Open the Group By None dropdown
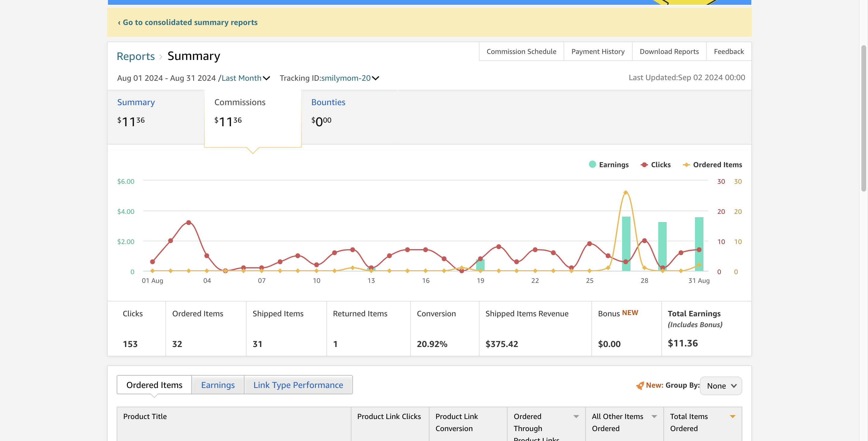Viewport: 868px width, 441px height. click(x=721, y=386)
